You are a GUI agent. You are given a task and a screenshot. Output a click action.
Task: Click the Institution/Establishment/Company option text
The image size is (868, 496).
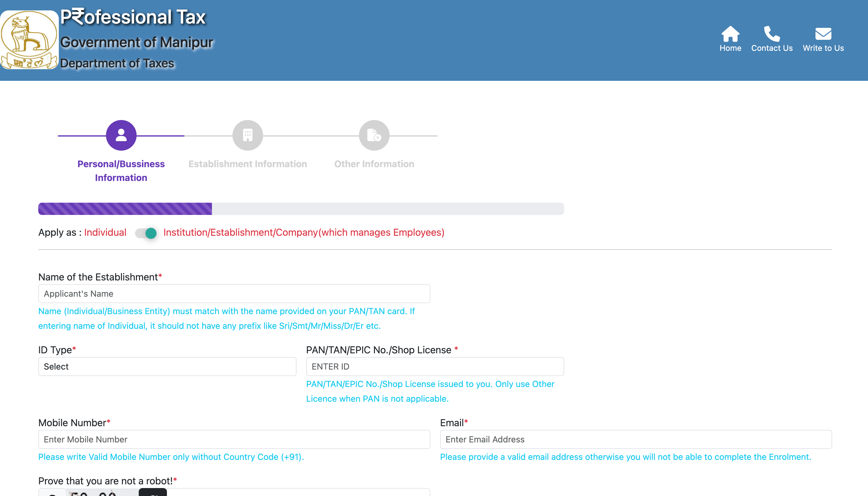pos(303,232)
